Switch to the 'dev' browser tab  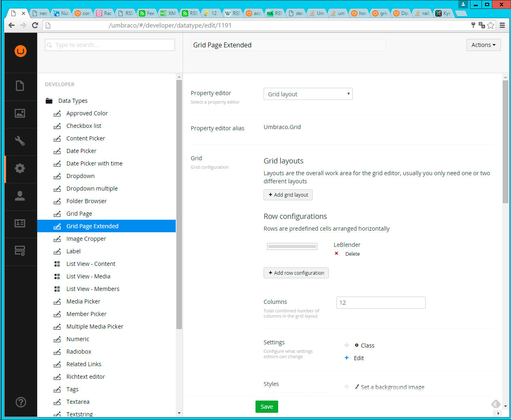tap(296, 13)
